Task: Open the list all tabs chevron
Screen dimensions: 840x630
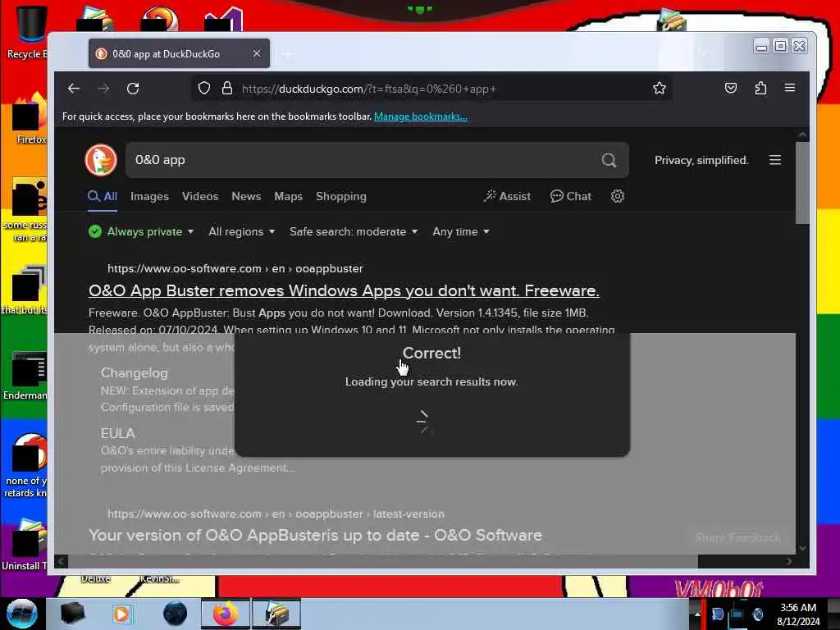Action: (x=703, y=53)
